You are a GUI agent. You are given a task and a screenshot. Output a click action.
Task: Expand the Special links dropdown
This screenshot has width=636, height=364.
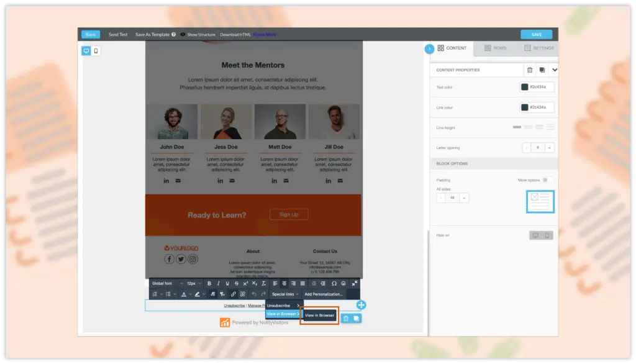point(285,294)
